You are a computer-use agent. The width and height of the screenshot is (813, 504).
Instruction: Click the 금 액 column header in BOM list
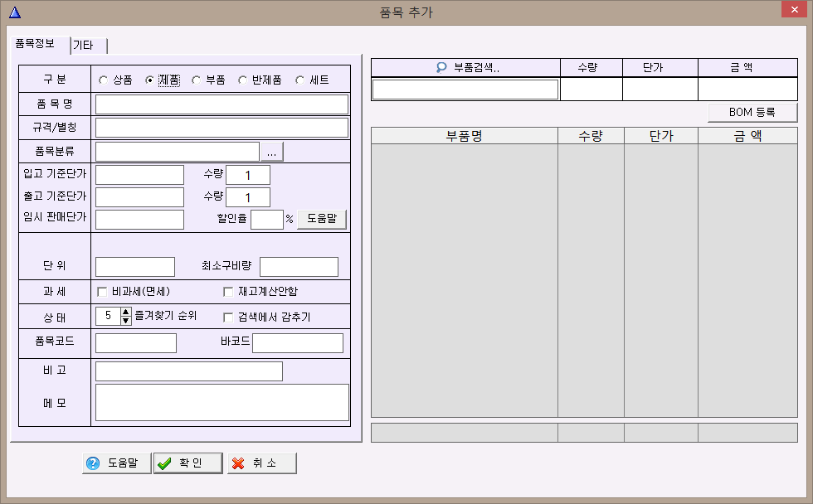(x=747, y=136)
